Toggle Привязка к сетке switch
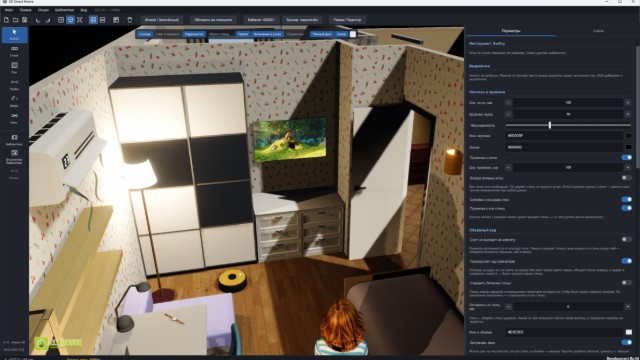640x360 pixels. click(x=626, y=157)
